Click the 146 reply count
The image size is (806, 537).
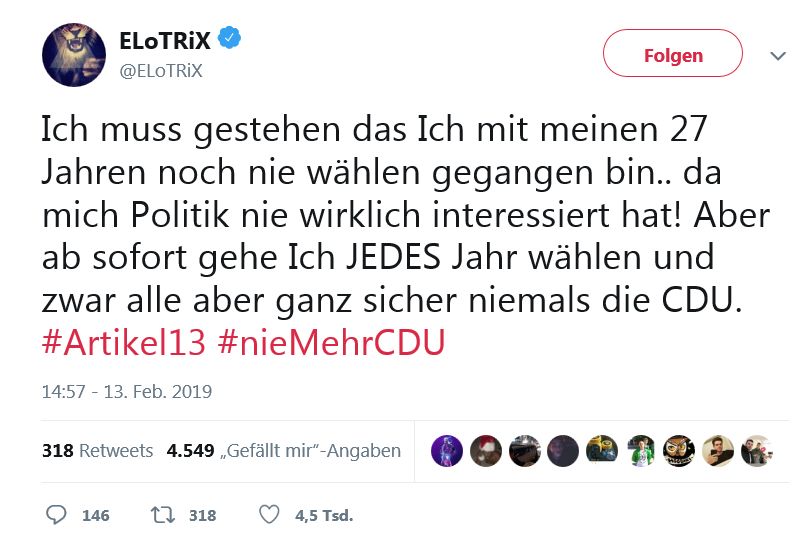coord(95,516)
